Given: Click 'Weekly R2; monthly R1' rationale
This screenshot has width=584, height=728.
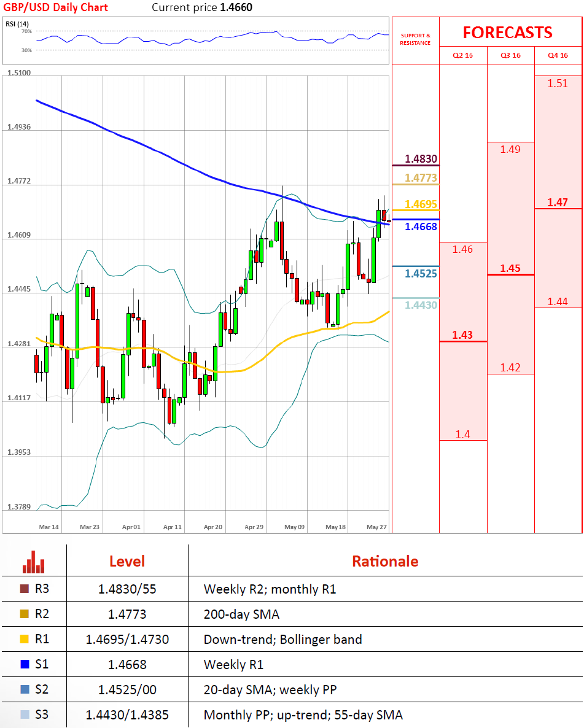Looking at the screenshot, I should 270,589.
